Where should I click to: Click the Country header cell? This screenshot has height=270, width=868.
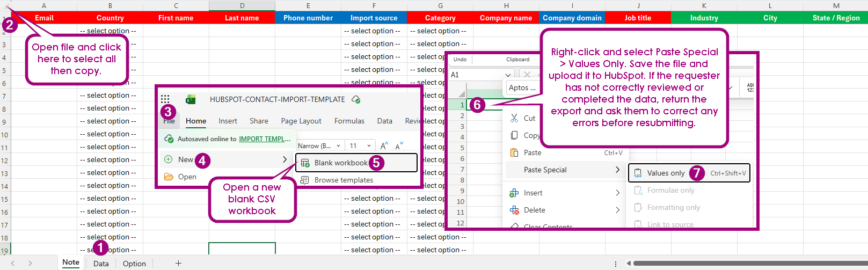coord(110,18)
